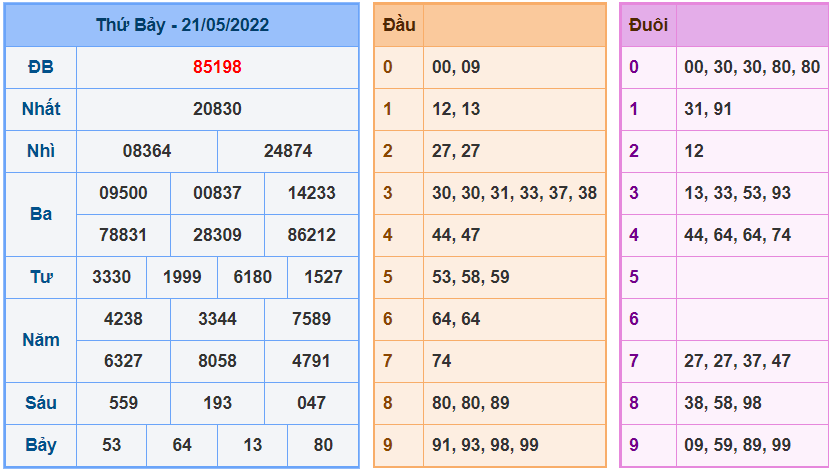829x469 pixels.
Task: Click the Đuôi values '44, 64, 64, 74'
Action: click(x=738, y=235)
